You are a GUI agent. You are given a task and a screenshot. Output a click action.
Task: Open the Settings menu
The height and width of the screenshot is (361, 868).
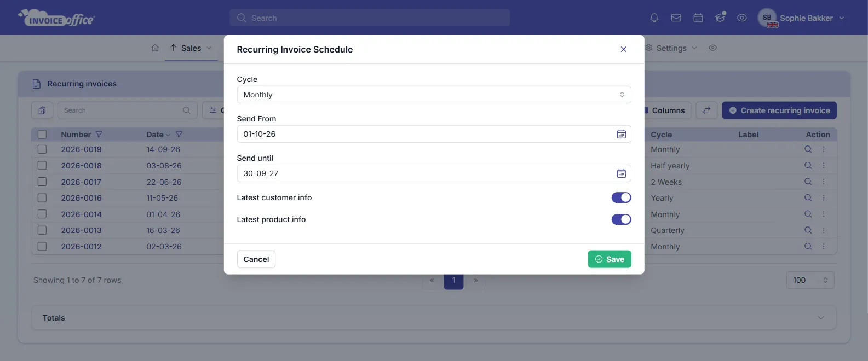(x=671, y=48)
